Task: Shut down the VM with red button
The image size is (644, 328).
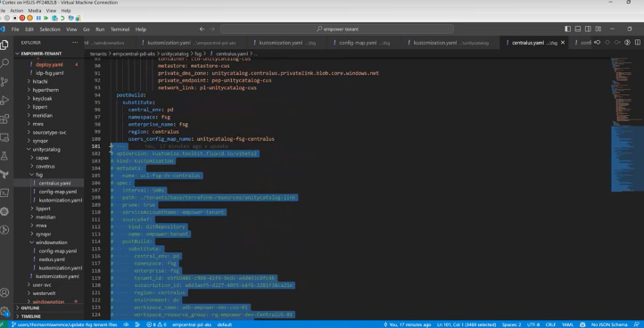Action: tap(22, 18)
